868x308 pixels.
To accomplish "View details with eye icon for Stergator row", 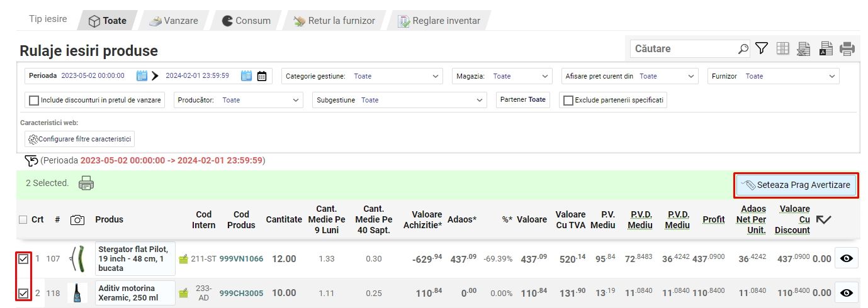I will coord(846,258).
